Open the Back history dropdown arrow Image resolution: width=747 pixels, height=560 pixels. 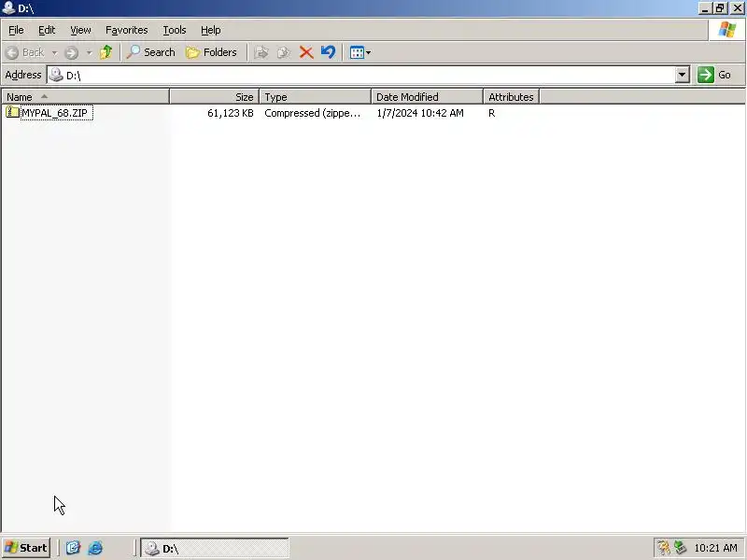(54, 52)
